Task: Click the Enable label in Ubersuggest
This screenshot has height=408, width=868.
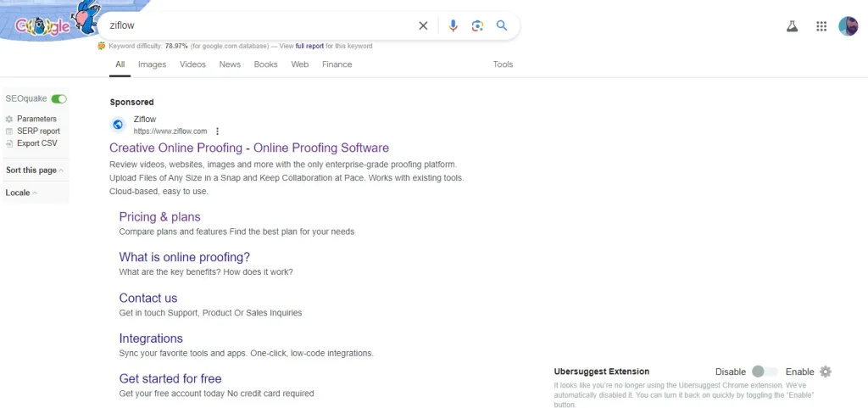Action: pyautogui.click(x=800, y=372)
